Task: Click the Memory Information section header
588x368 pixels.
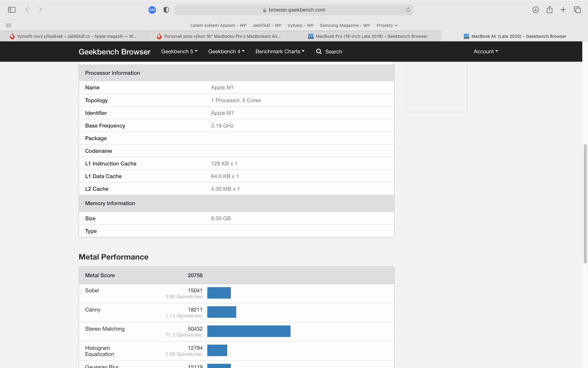Action: (236, 203)
